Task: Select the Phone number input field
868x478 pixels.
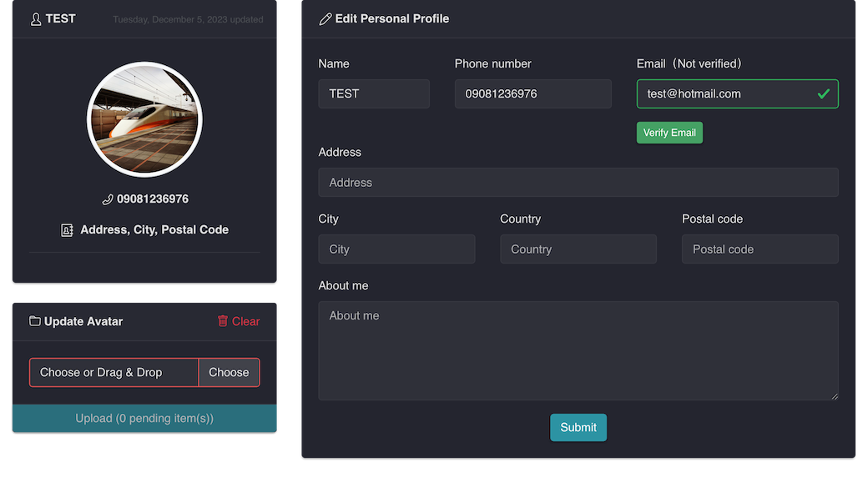Action: coord(533,93)
